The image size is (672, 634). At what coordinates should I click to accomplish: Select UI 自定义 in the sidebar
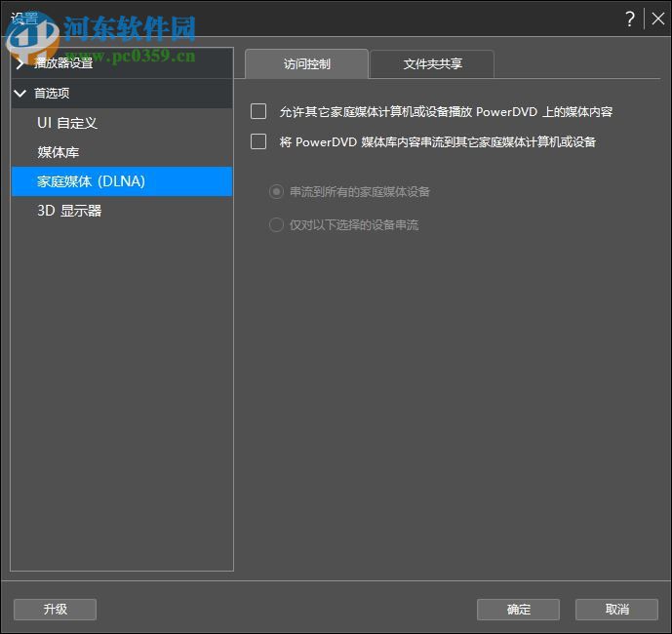122,123
